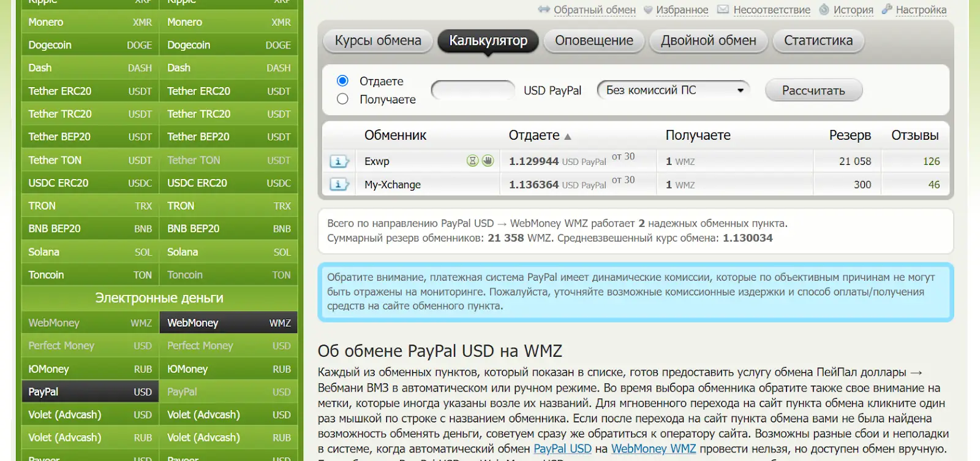Select Monero XMR in give column

tap(90, 22)
